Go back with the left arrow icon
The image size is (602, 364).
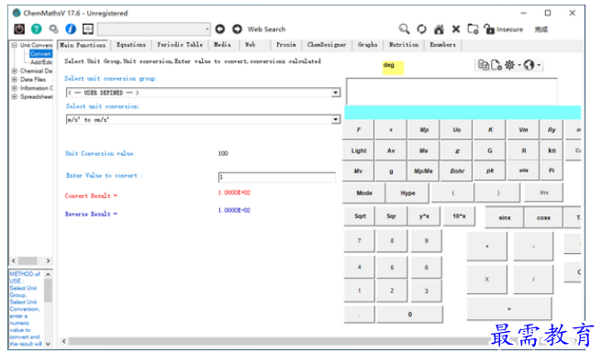(220, 28)
